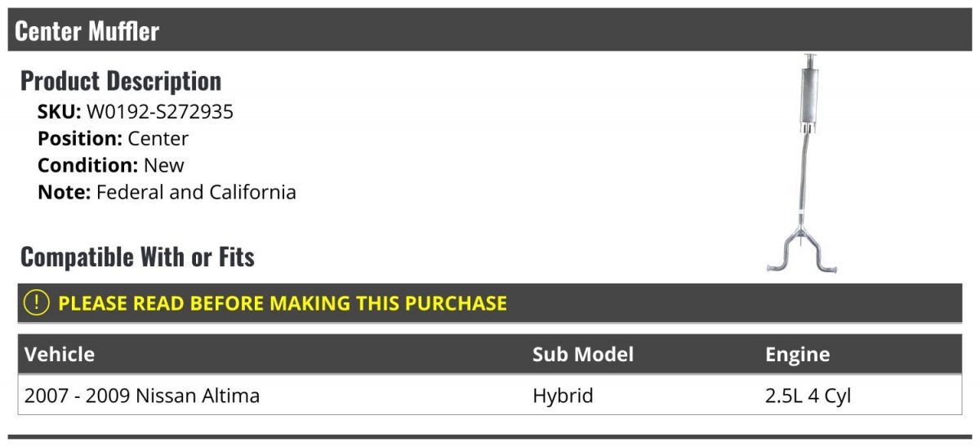The height and width of the screenshot is (447, 980).
Task: Click the yellow exclamation warning icon
Action: [x=37, y=303]
